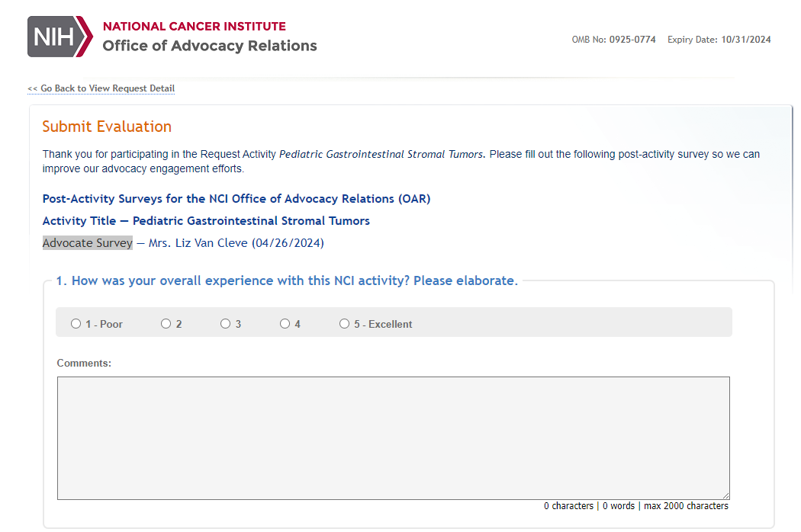Viewport: 801px width, 532px height.
Task: Select rating 4 radio option
Action: pyautogui.click(x=285, y=324)
